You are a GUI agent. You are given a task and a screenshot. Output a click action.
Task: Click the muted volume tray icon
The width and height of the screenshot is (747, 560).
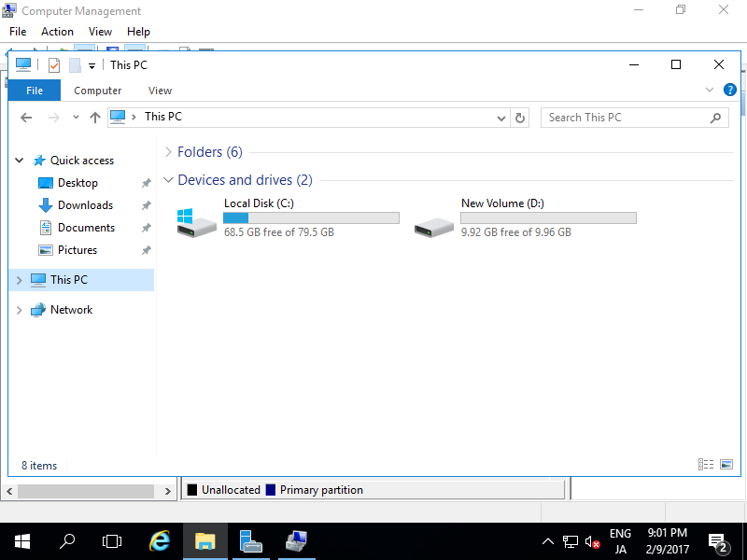point(592,542)
